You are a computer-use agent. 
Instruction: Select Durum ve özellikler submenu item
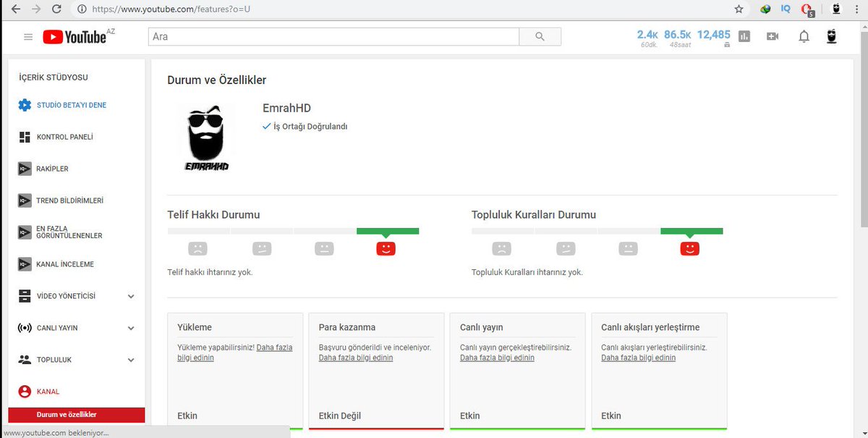pos(76,415)
